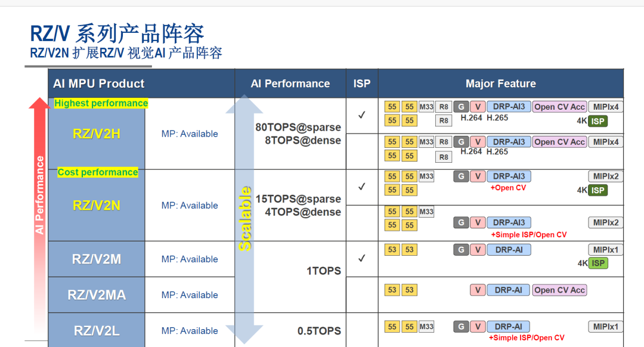Select the subtitle "RZ/V2N 扩展RZ/V 视觉AI 产品阵容"
644x347 pixels.
click(126, 54)
